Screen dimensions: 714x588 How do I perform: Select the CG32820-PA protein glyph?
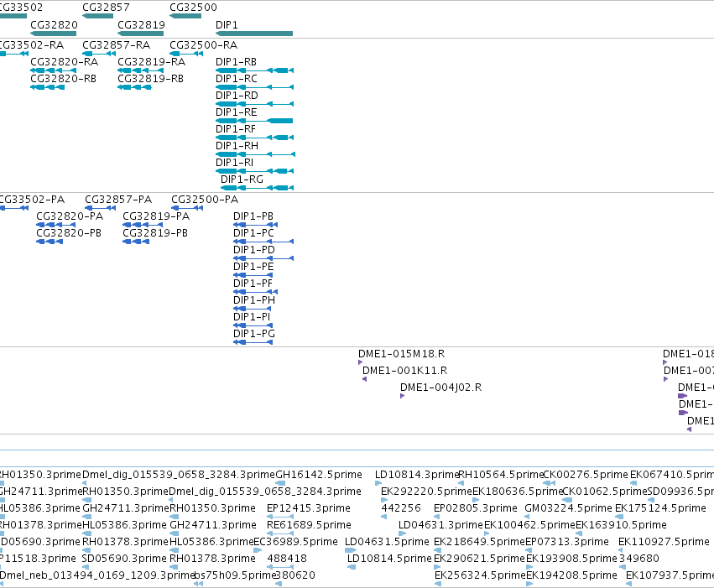56,225
